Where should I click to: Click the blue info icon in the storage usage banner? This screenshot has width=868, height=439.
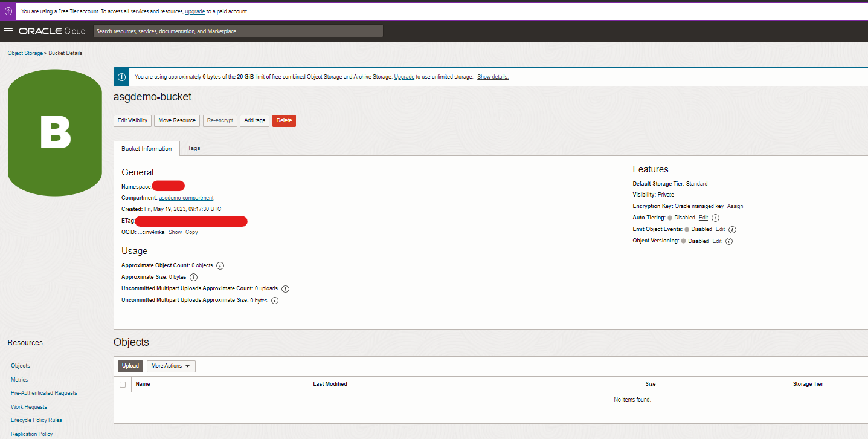tap(121, 76)
